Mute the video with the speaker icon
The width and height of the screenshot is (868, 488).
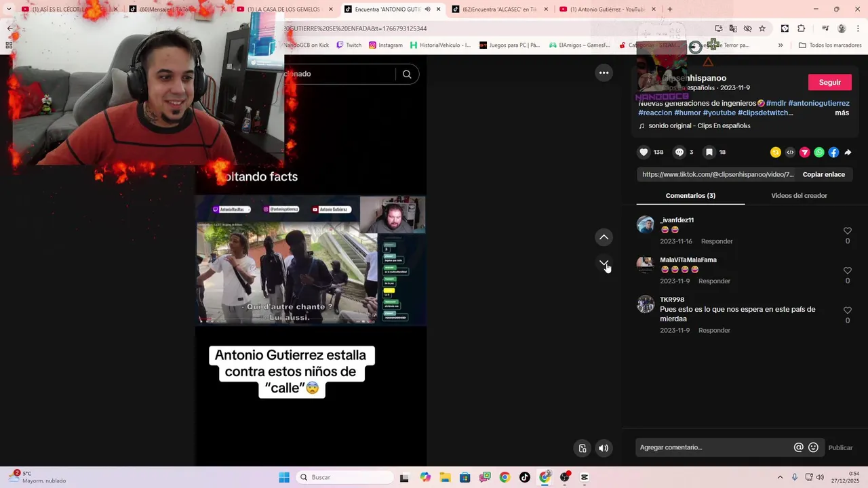(x=604, y=448)
